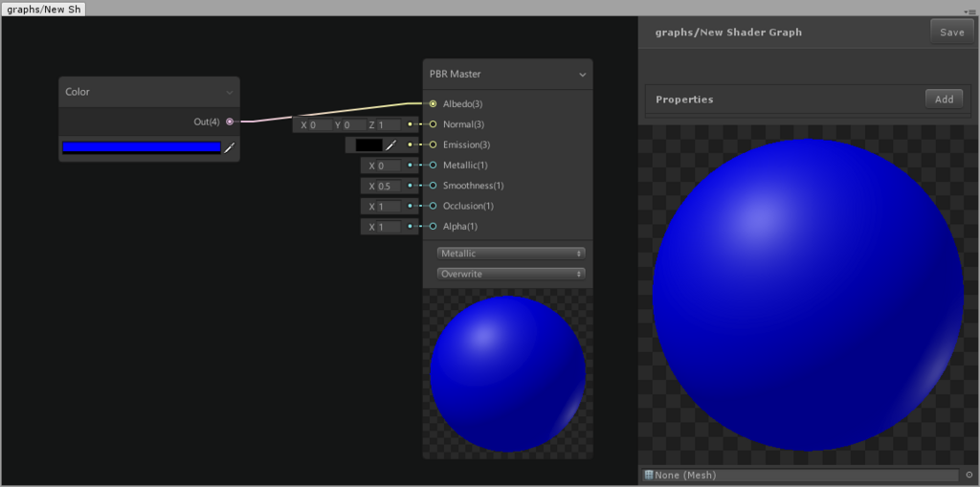This screenshot has height=487, width=980.
Task: Click the Emission eyedropper icon
Action: pos(390,145)
